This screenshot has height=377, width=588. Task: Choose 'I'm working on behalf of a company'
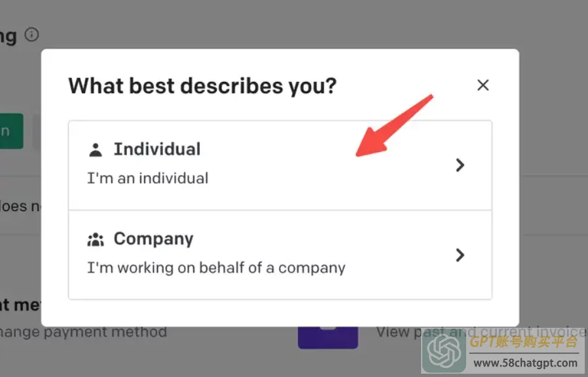pos(216,268)
